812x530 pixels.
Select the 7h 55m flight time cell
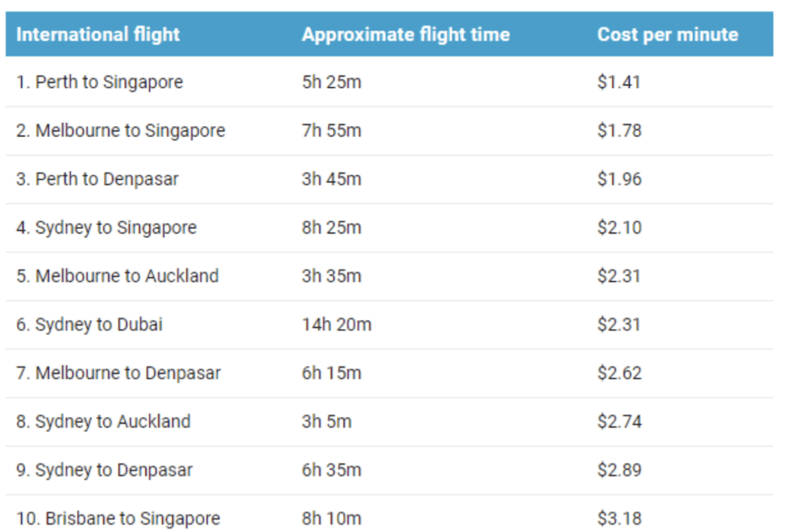331,131
